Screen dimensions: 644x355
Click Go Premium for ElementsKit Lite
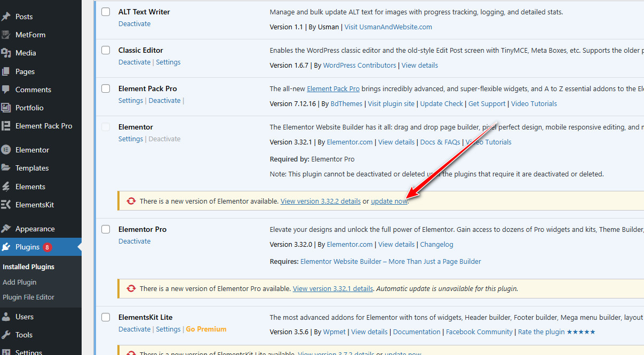point(206,329)
